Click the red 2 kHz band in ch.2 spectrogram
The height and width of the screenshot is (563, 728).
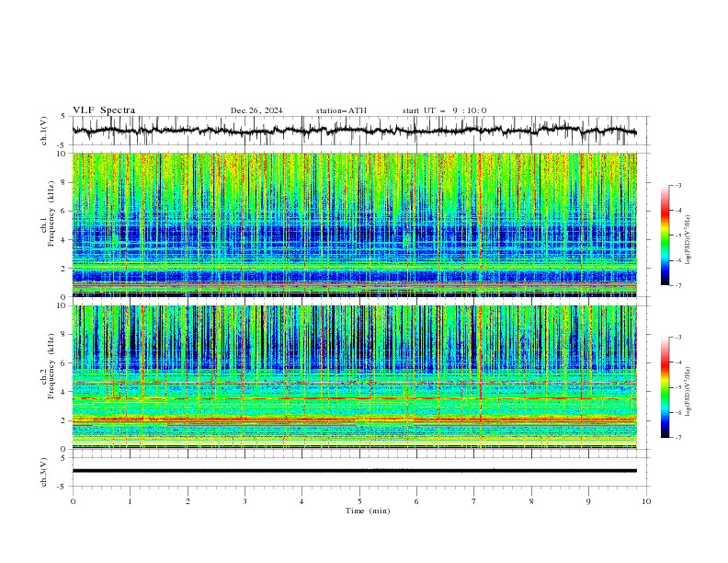[x=354, y=419]
